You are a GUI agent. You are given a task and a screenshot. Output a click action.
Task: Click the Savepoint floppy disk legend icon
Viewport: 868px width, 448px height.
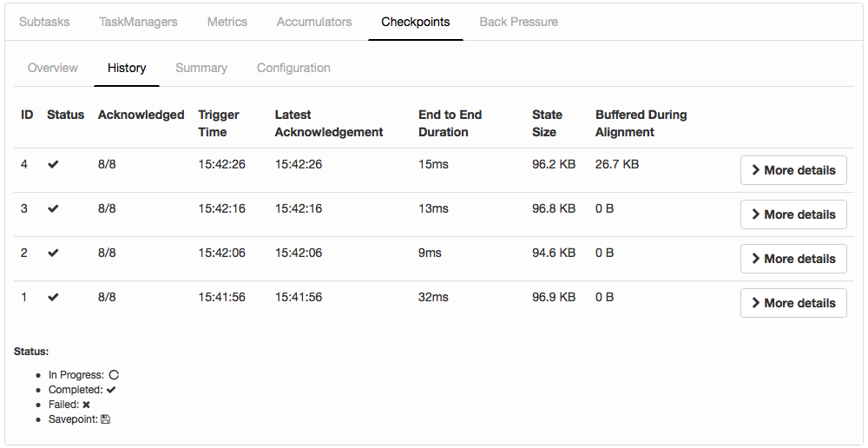(105, 419)
